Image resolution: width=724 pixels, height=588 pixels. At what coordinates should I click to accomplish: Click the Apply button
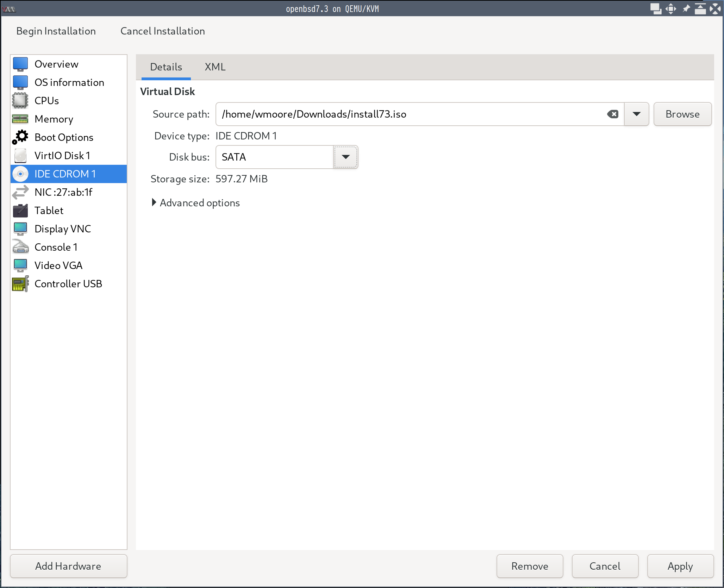pos(680,566)
